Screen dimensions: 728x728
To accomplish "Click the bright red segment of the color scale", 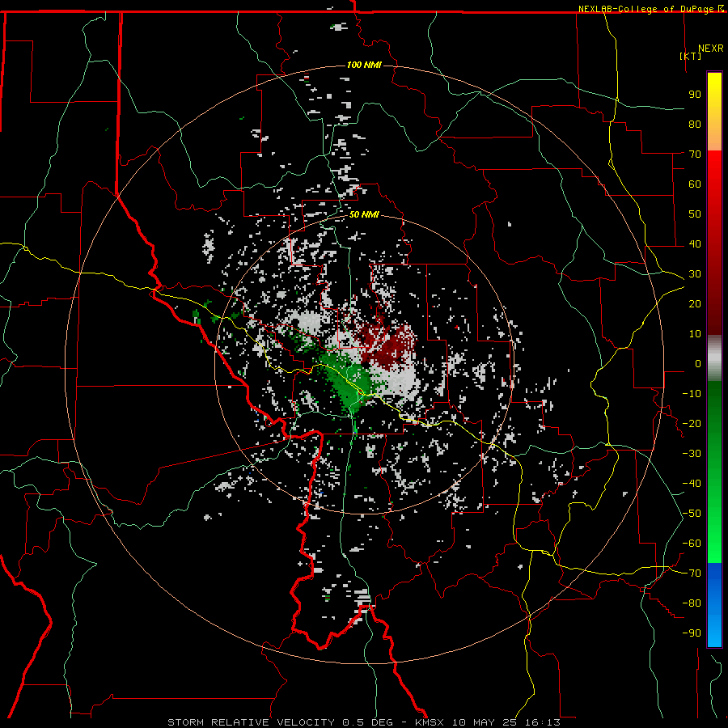I will [714, 170].
